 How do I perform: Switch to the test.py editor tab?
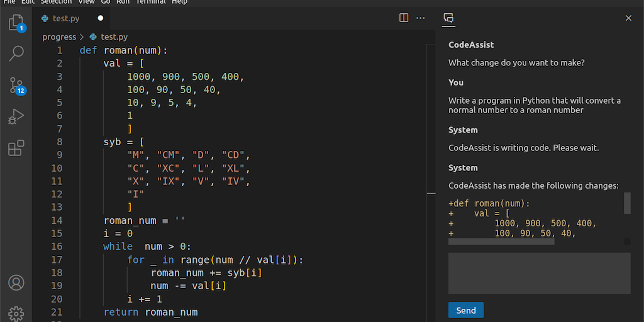pos(65,18)
